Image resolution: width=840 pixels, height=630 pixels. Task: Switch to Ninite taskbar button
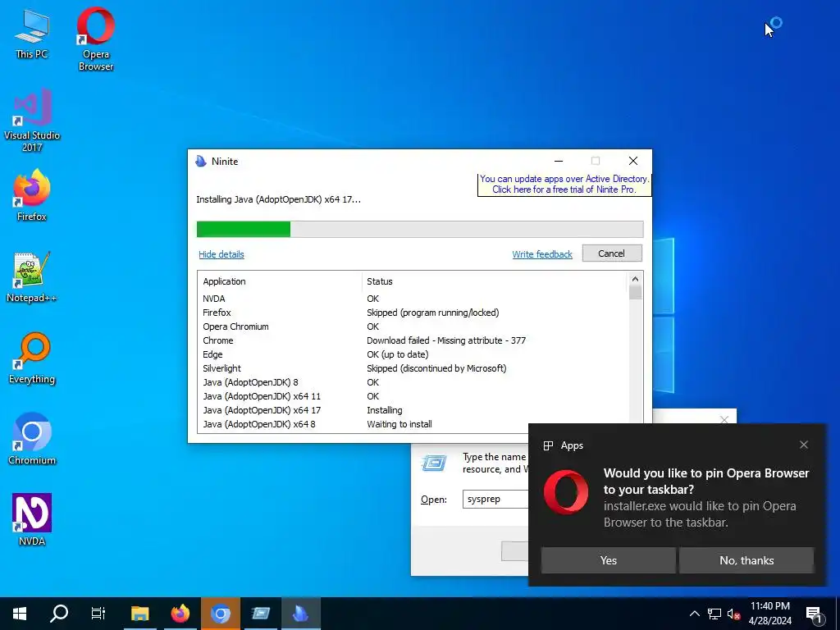[x=300, y=614]
